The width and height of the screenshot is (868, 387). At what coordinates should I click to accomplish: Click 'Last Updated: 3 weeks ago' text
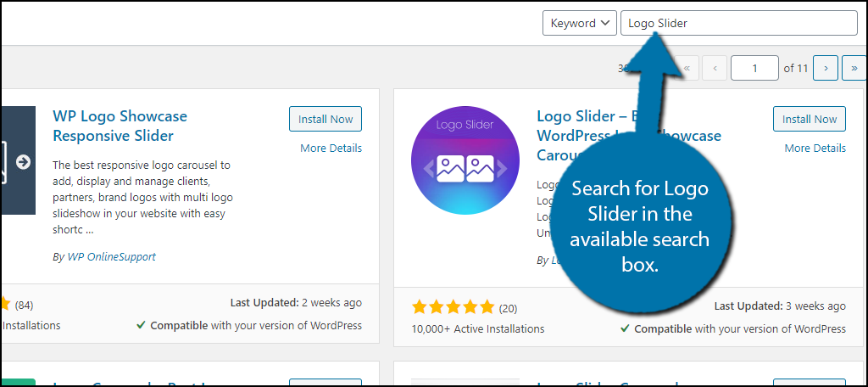pyautogui.click(x=780, y=306)
